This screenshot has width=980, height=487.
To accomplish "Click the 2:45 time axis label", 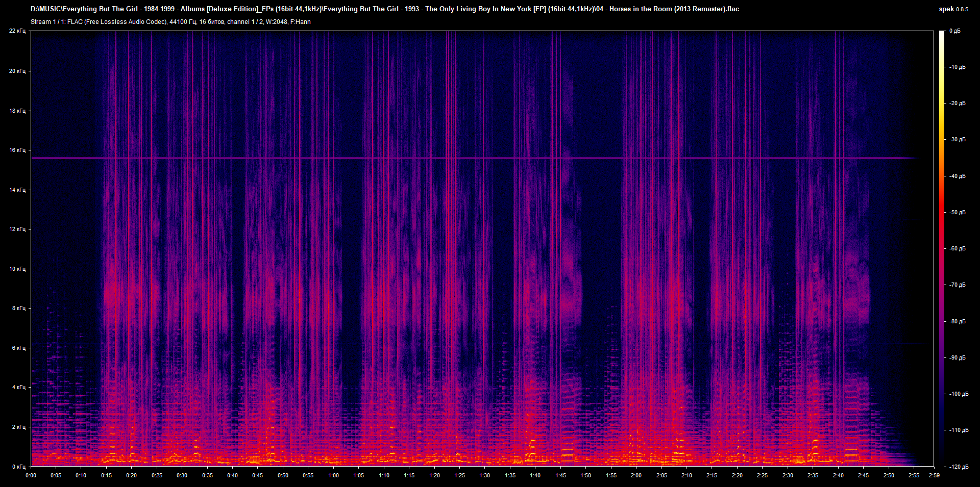I will [x=863, y=475].
